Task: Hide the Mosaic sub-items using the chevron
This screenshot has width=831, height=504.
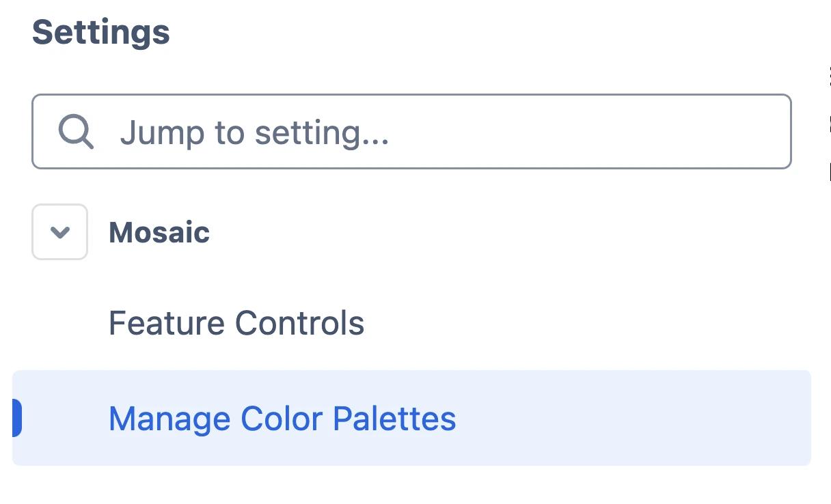Action: pos(60,232)
